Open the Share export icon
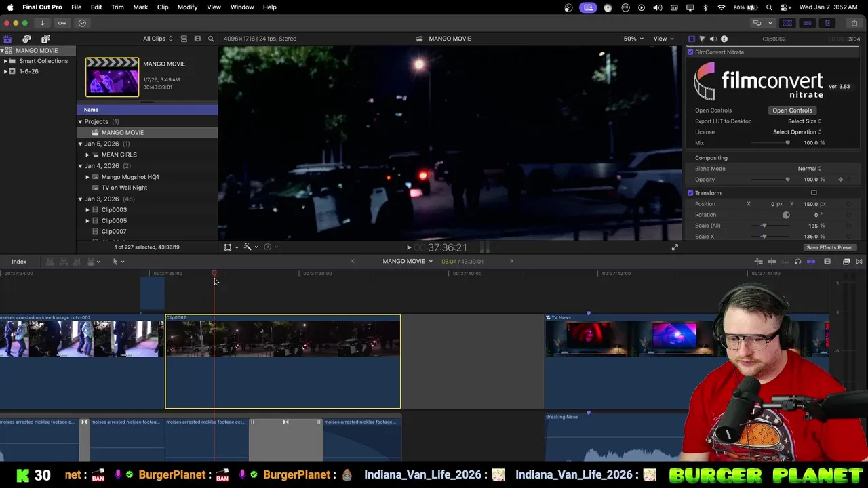 tap(854, 23)
